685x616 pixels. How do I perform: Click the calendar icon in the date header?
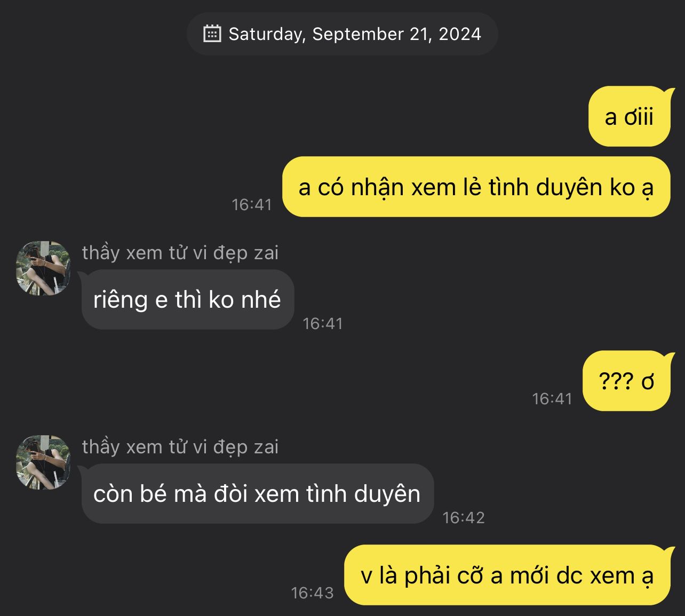[212, 34]
